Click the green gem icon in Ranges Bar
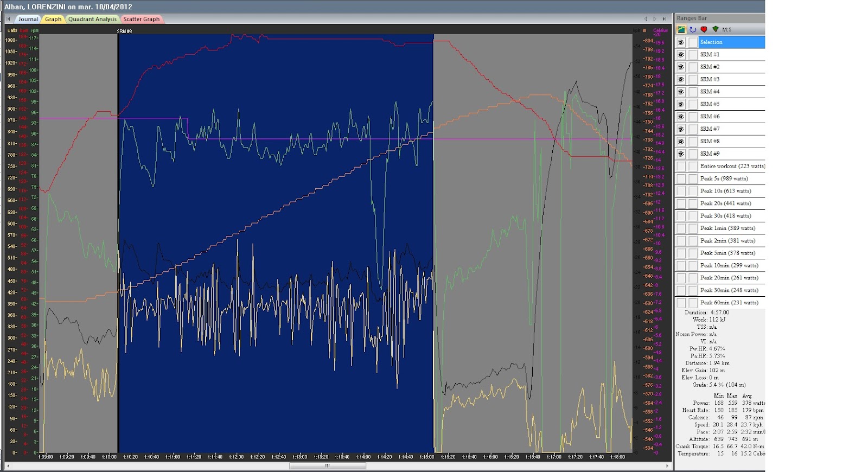 (715, 29)
